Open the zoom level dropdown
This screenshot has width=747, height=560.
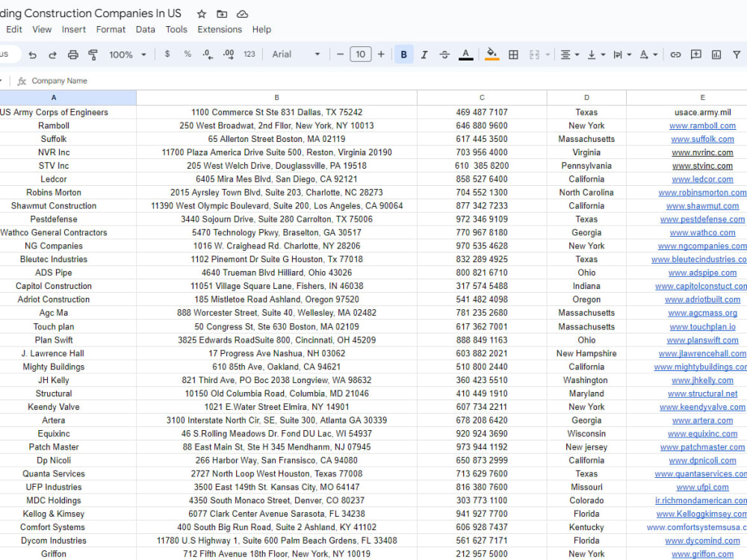[x=127, y=55]
